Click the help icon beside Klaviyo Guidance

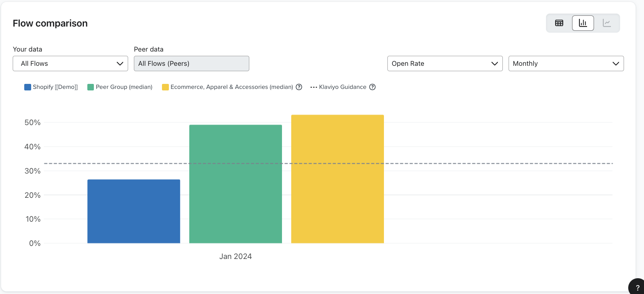click(372, 87)
